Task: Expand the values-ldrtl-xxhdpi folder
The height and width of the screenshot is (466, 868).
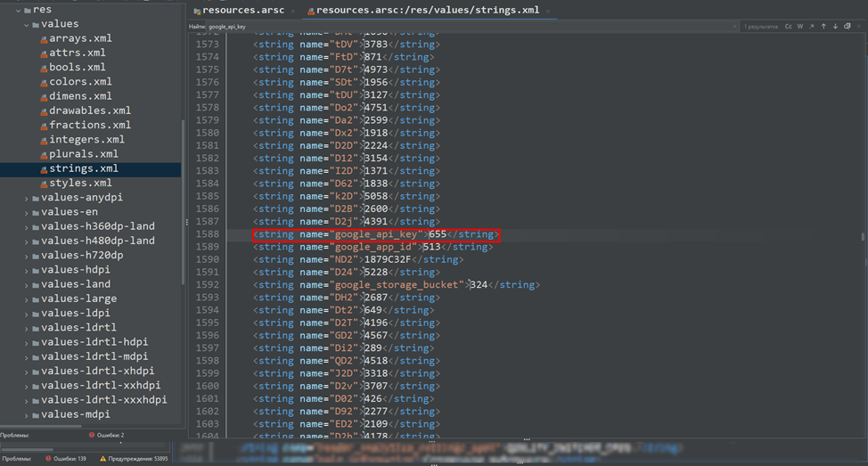Action: tap(27, 386)
